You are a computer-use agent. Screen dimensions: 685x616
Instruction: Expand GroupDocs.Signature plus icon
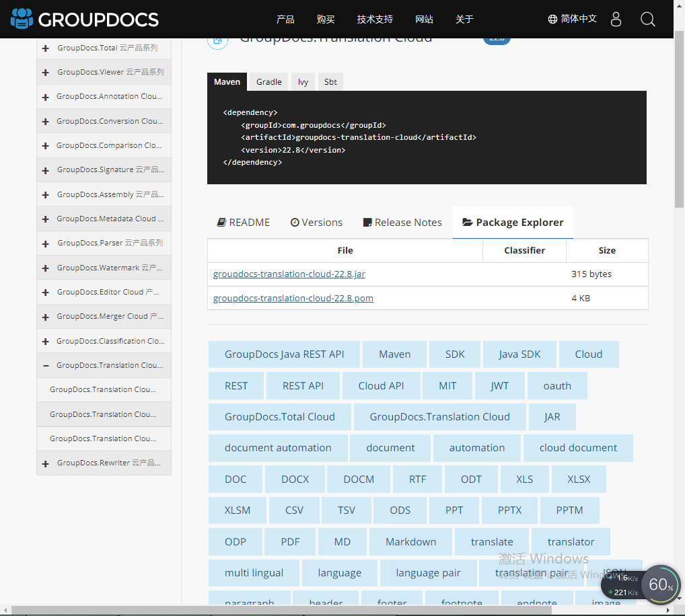click(46, 170)
